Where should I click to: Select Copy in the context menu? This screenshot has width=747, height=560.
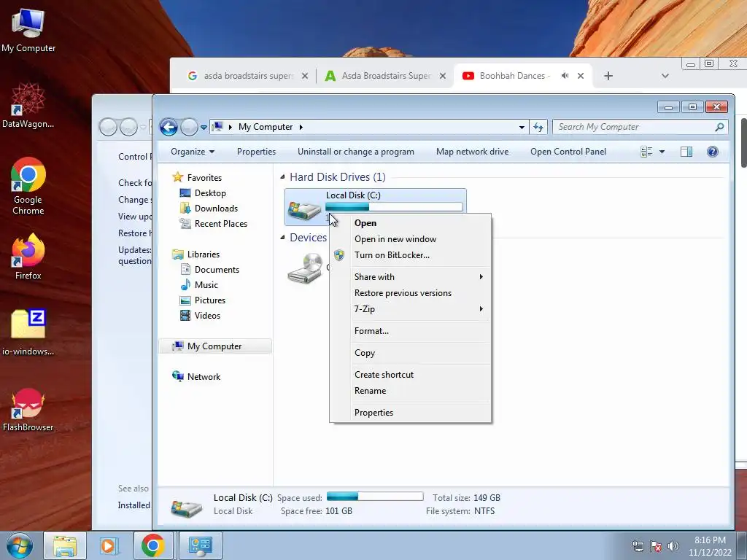click(x=410, y=353)
